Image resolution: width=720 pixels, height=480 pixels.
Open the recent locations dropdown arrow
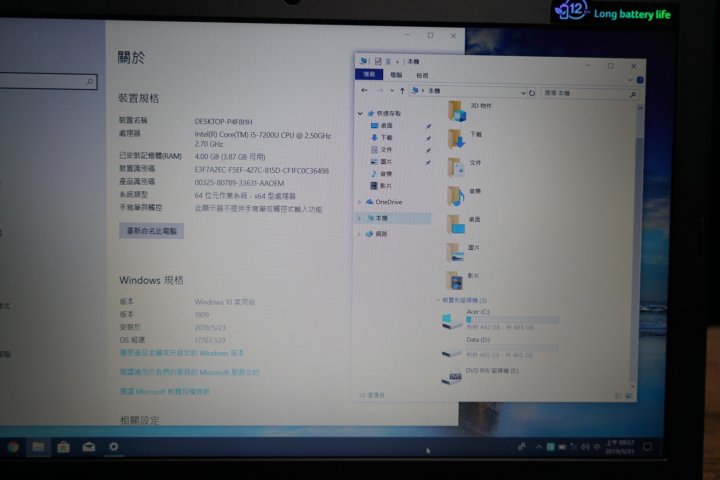coord(392,91)
